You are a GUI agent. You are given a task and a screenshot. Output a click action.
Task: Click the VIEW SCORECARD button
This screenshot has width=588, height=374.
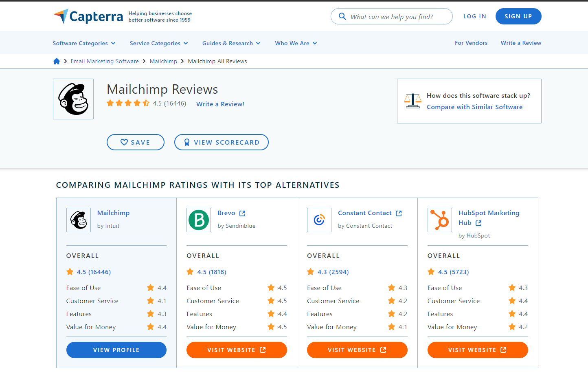point(222,142)
